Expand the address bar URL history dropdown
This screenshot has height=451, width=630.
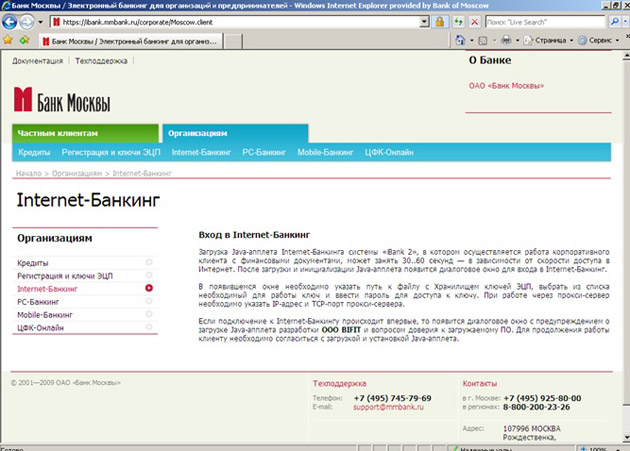coord(424,22)
